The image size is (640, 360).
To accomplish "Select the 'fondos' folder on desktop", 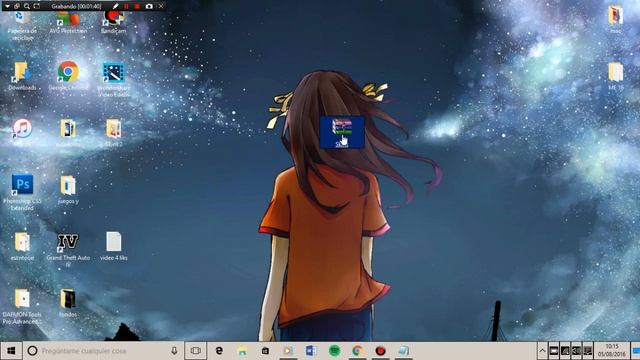I will click(68, 303).
